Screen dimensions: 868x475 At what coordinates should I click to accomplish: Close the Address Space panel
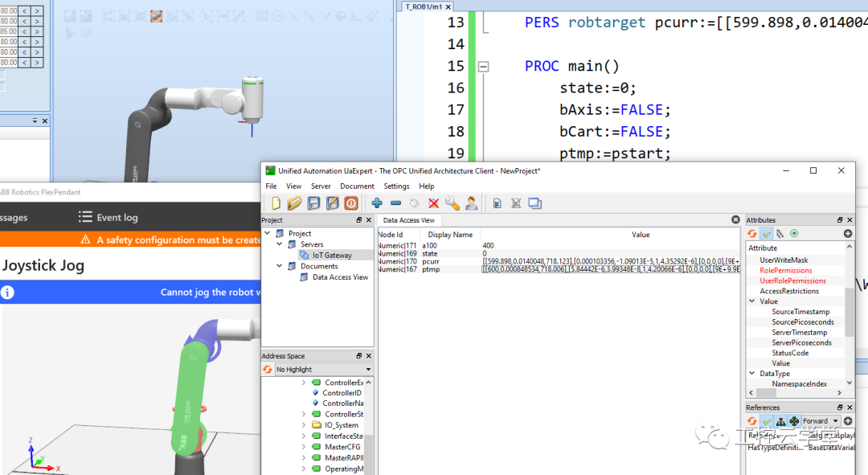click(x=369, y=356)
